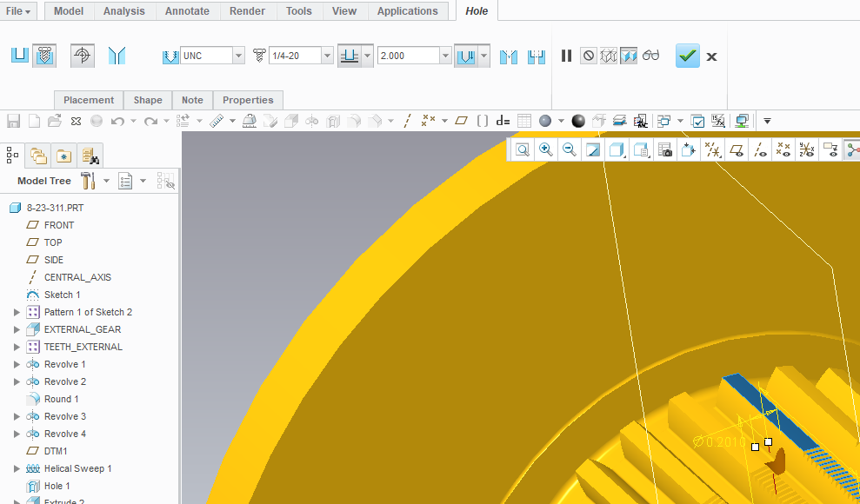860x504 pixels.
Task: Open the Folder Browser tab icon
Action: pos(38,156)
